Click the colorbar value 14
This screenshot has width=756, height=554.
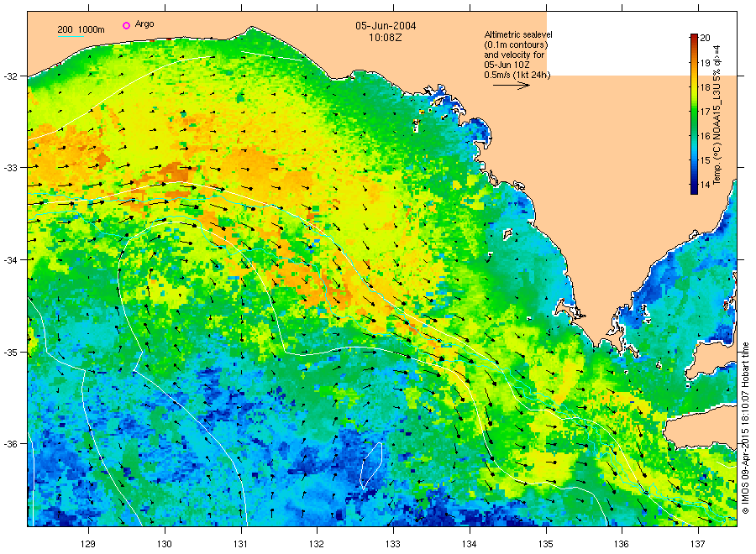click(x=706, y=185)
